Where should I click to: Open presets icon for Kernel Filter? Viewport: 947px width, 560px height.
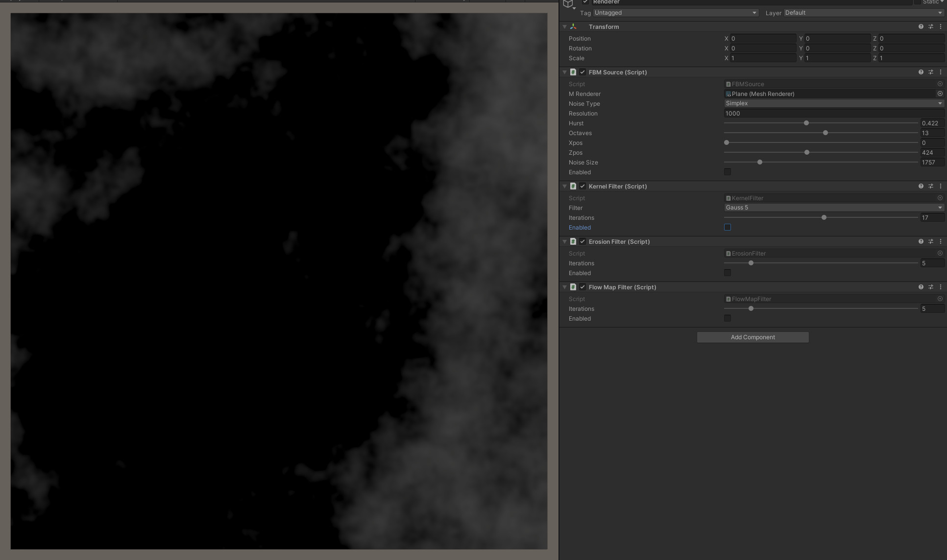pyautogui.click(x=930, y=186)
